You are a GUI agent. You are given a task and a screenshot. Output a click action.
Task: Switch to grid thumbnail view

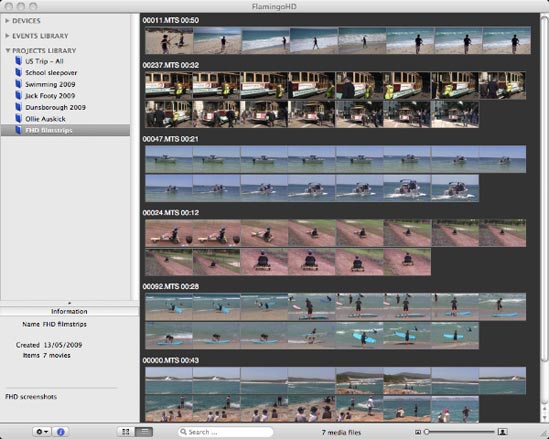point(126,432)
